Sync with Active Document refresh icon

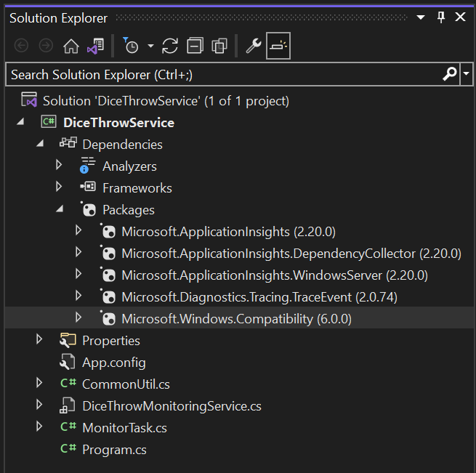170,47
